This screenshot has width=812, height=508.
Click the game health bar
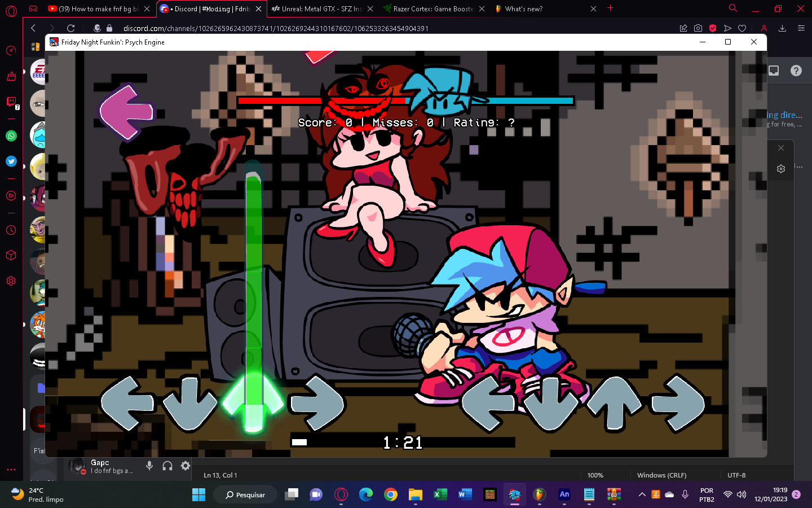tap(406, 101)
